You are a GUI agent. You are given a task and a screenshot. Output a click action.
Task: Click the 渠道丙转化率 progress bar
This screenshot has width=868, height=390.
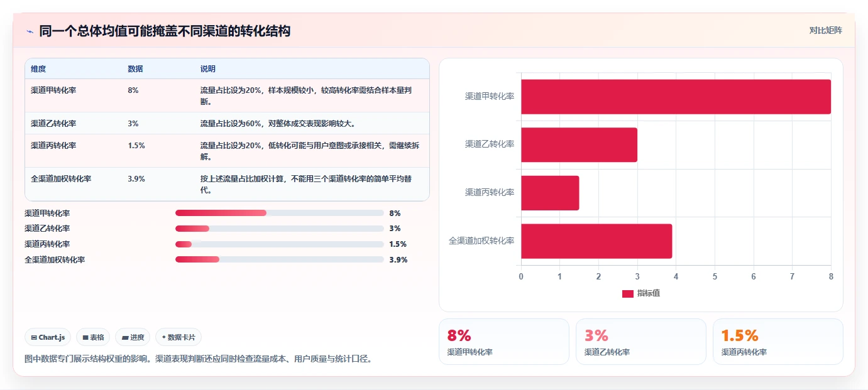280,244
